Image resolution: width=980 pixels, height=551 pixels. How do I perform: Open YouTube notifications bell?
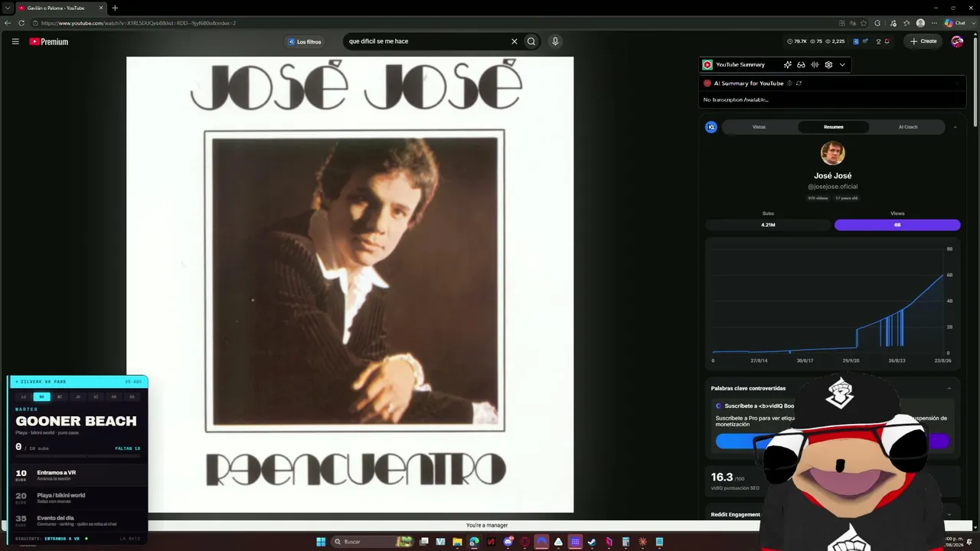887,41
